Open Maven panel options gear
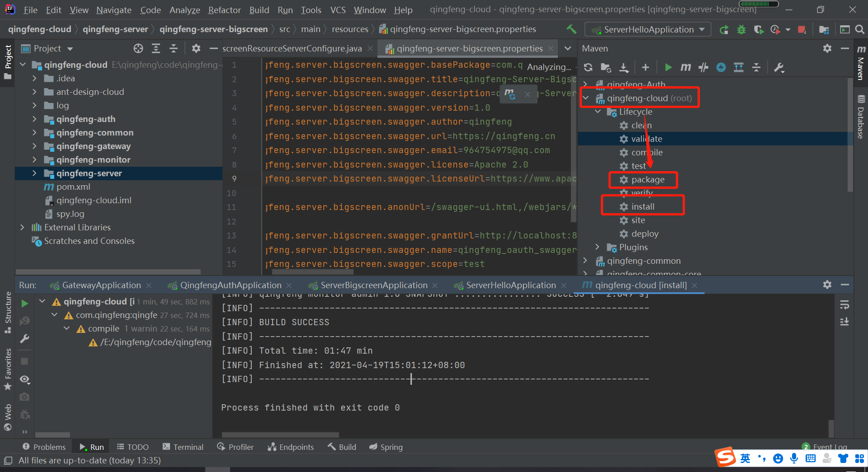868x472 pixels. point(827,48)
